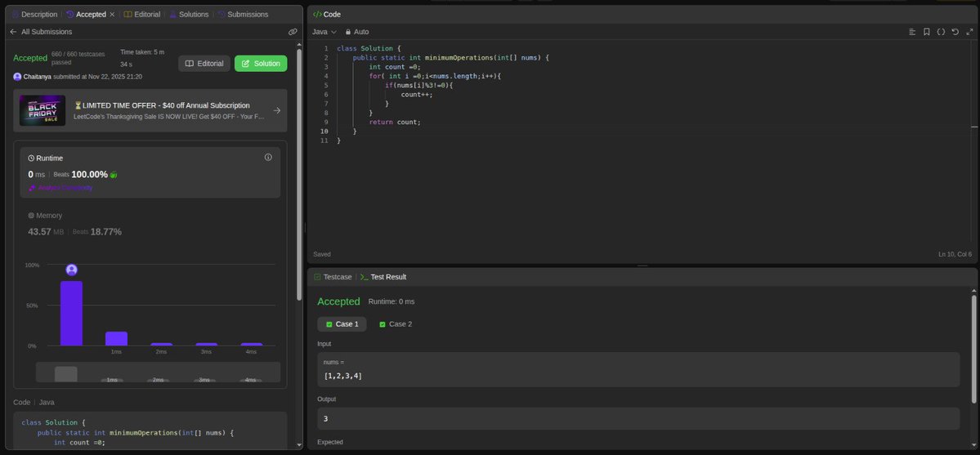Open the Black Friday limited time offer banner
Screen dimensions: 980x455
pos(150,110)
